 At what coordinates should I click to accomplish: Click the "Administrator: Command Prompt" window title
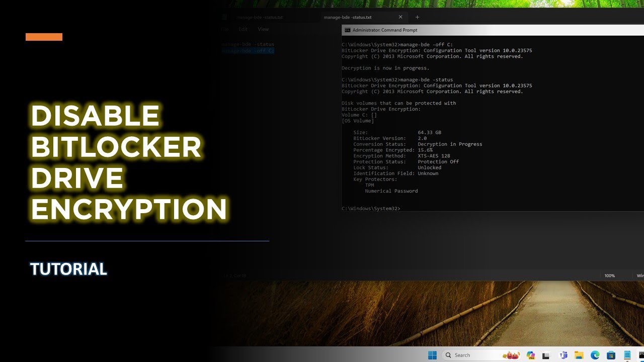click(x=385, y=30)
